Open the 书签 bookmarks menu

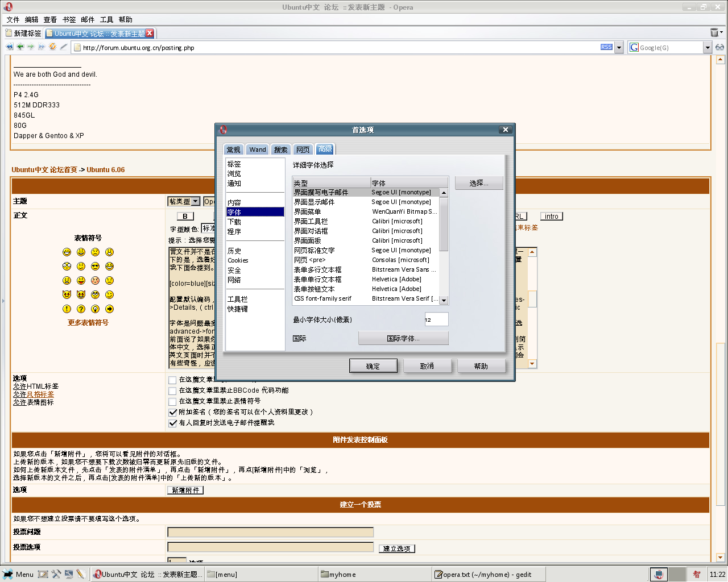69,19
